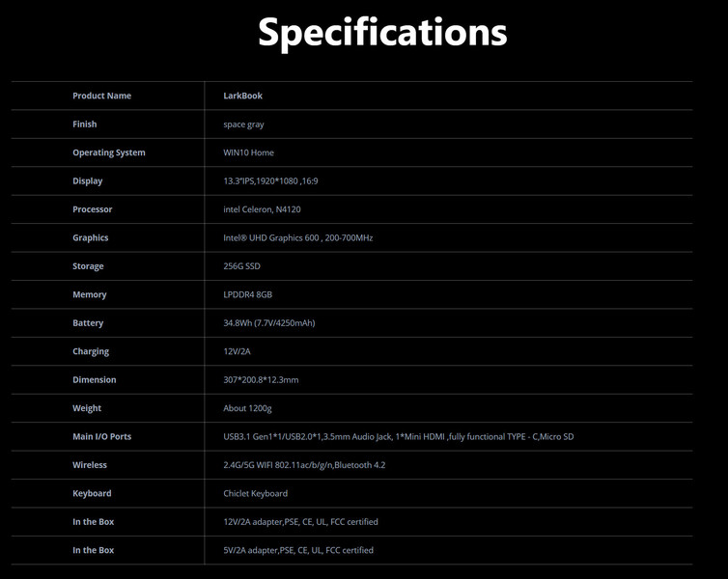728x579 pixels.
Task: Click the Chiclet Keyboard value
Action: [x=255, y=493]
